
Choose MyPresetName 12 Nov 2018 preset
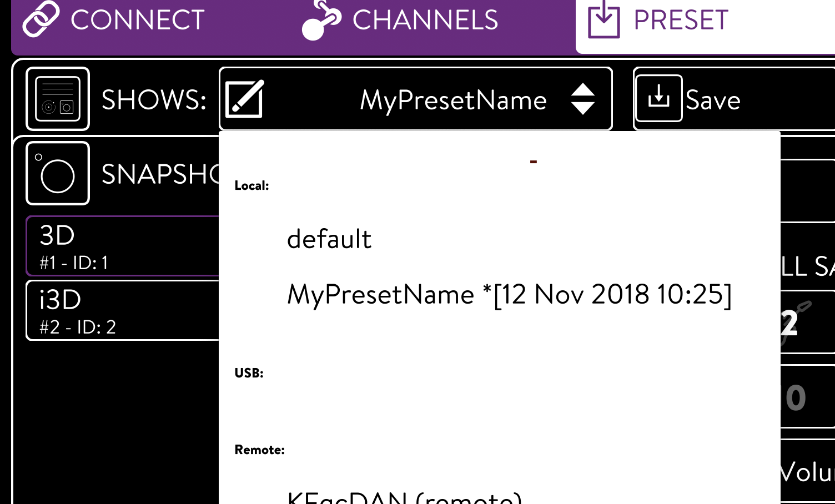[509, 295]
